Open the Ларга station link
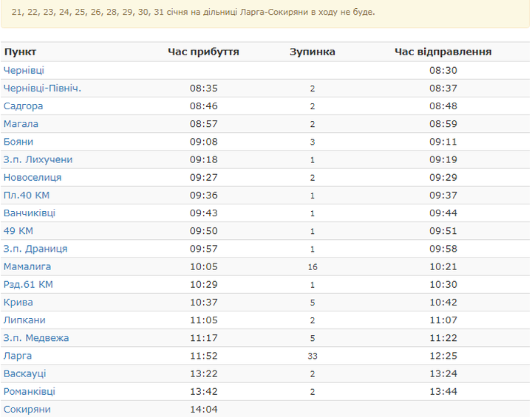Screen dimensions: 532x417 pos(18,356)
